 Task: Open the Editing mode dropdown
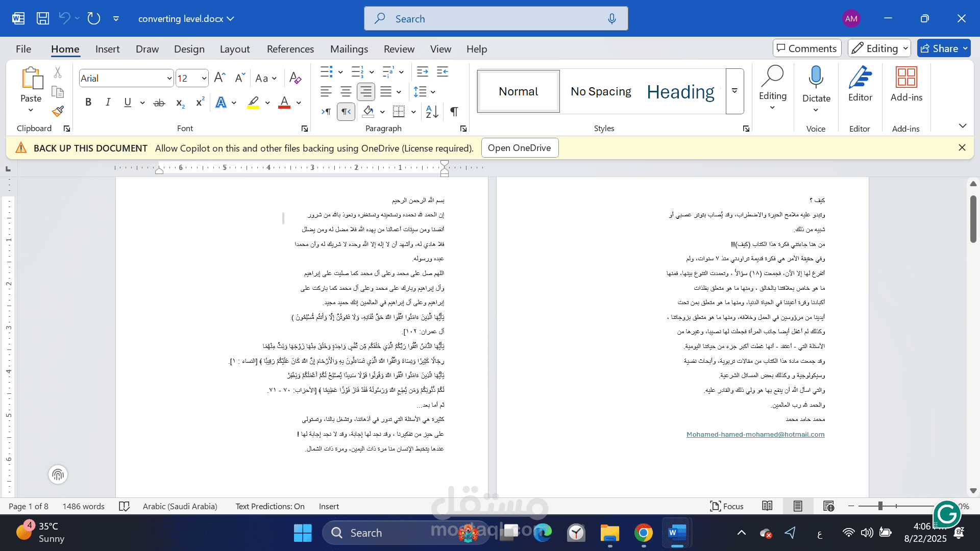(879, 48)
